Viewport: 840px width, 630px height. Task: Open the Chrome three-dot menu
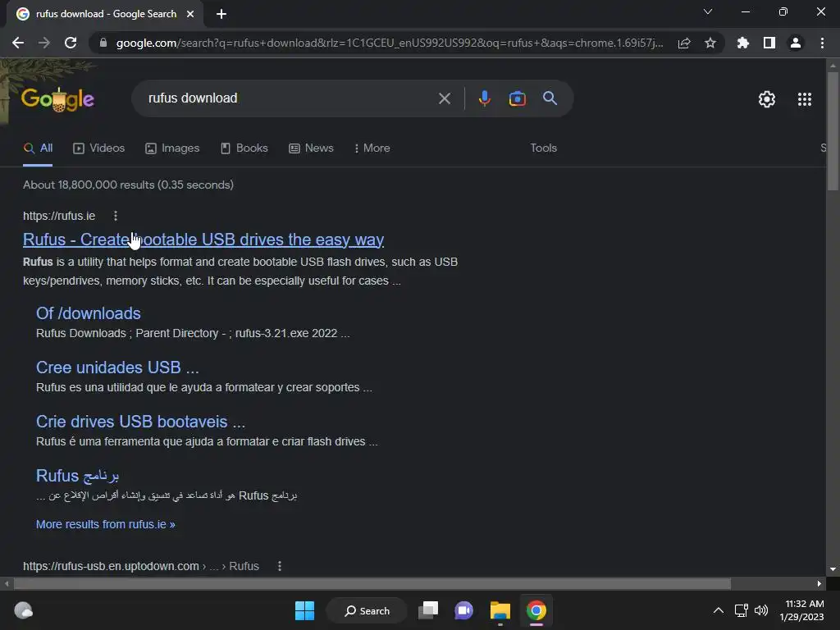[822, 43]
